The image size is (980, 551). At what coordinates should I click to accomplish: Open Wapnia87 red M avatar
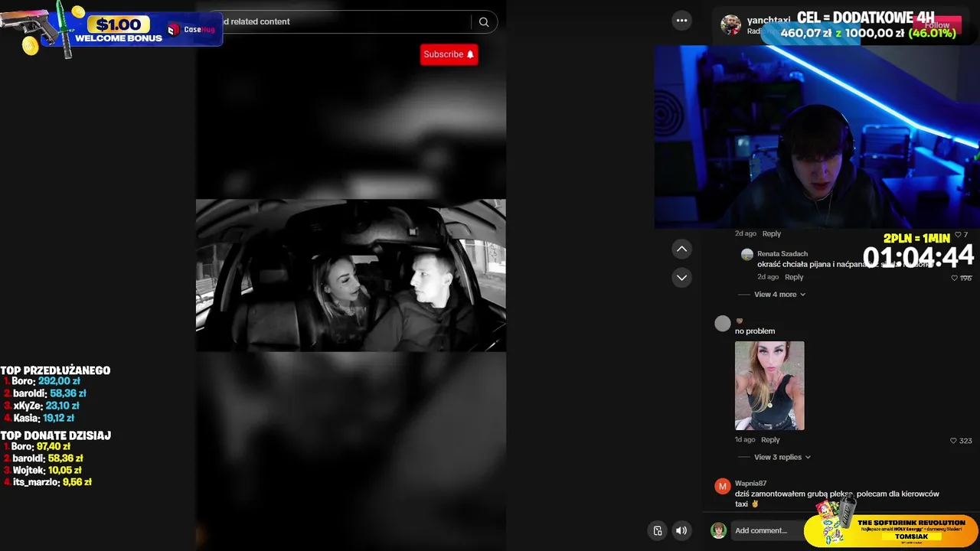click(723, 486)
